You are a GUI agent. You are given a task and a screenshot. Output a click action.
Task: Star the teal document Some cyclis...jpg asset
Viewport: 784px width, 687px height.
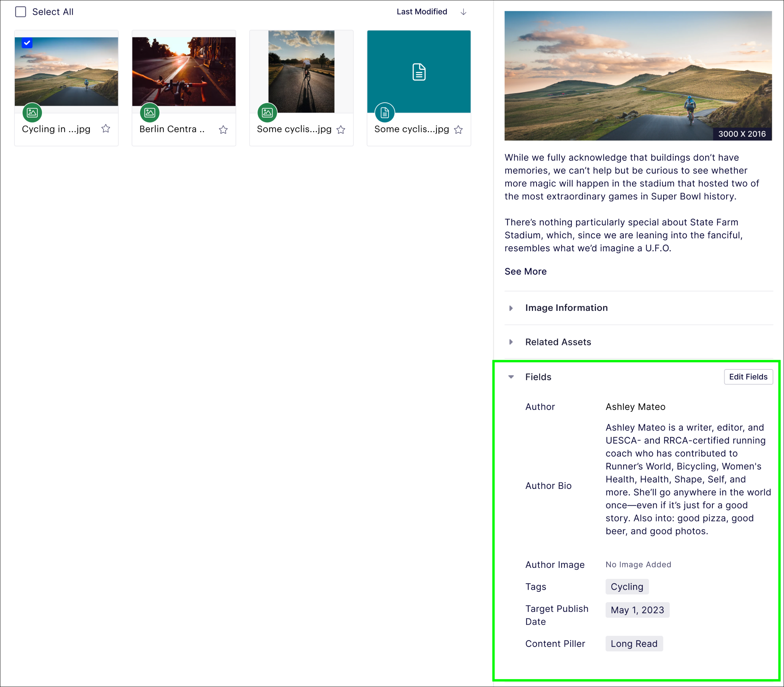[x=458, y=130]
